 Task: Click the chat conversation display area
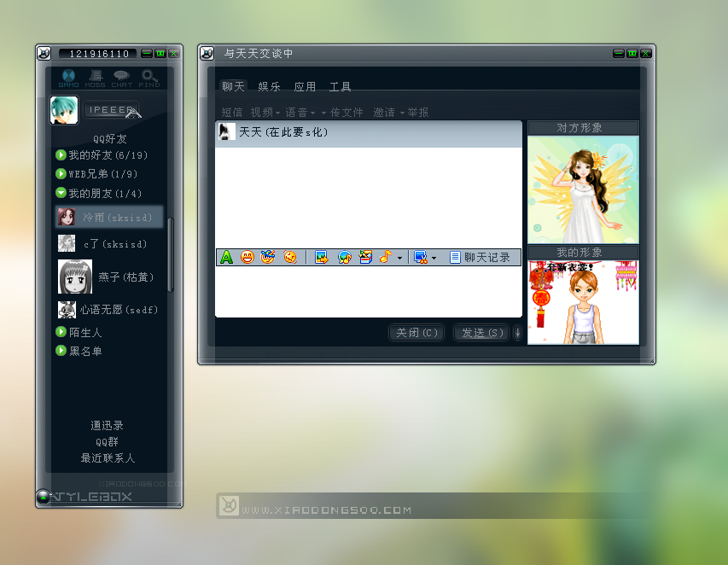point(369,197)
